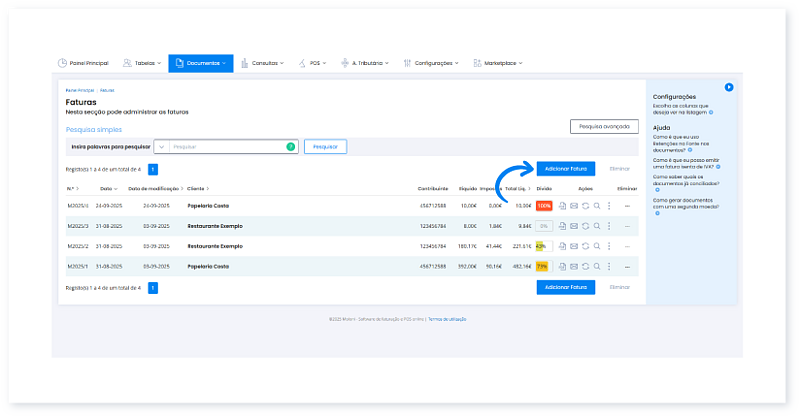Open more actions dots for invoice M2025/2
The width and height of the screenshot is (800, 417).
pyautogui.click(x=609, y=246)
